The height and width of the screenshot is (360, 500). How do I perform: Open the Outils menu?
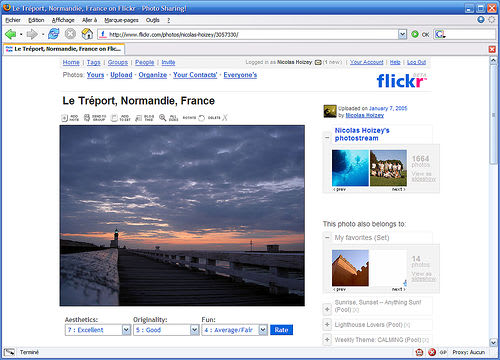pyautogui.click(x=153, y=20)
